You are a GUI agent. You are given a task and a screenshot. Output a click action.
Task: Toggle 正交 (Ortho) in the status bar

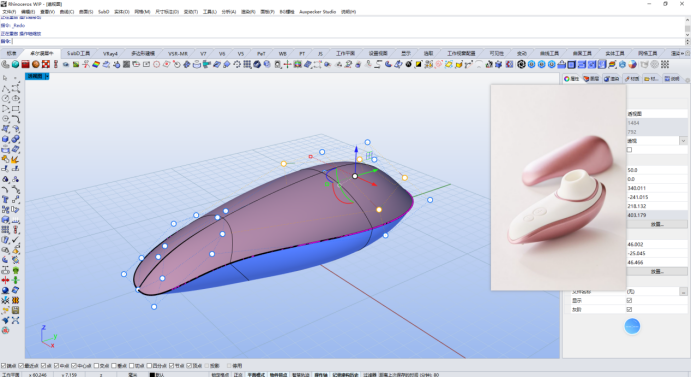click(x=238, y=374)
